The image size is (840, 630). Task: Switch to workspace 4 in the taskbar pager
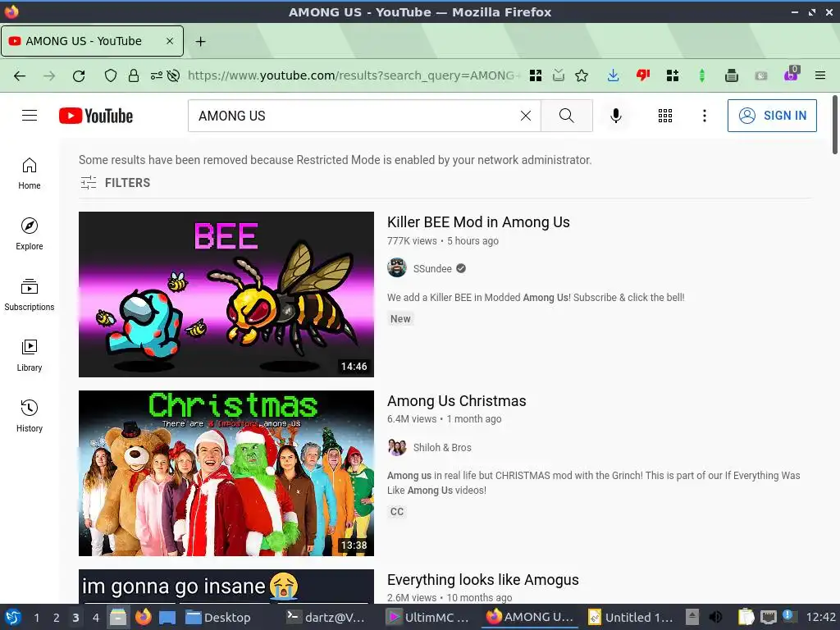96,618
